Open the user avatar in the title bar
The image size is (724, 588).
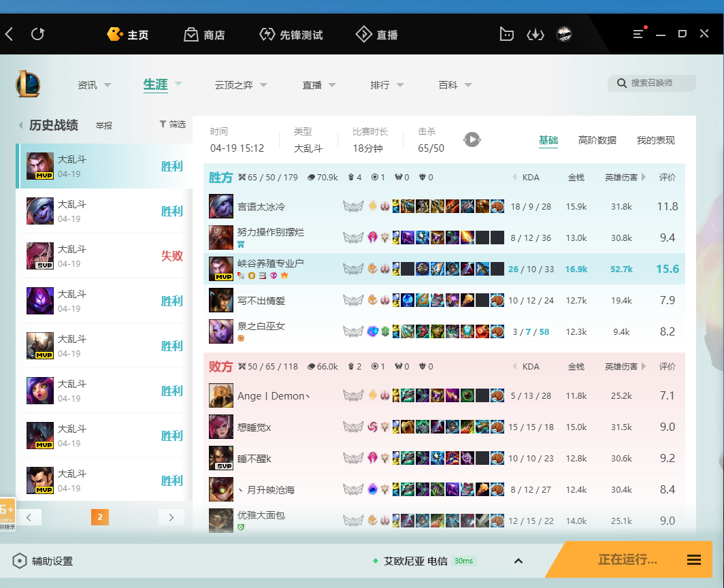click(564, 34)
